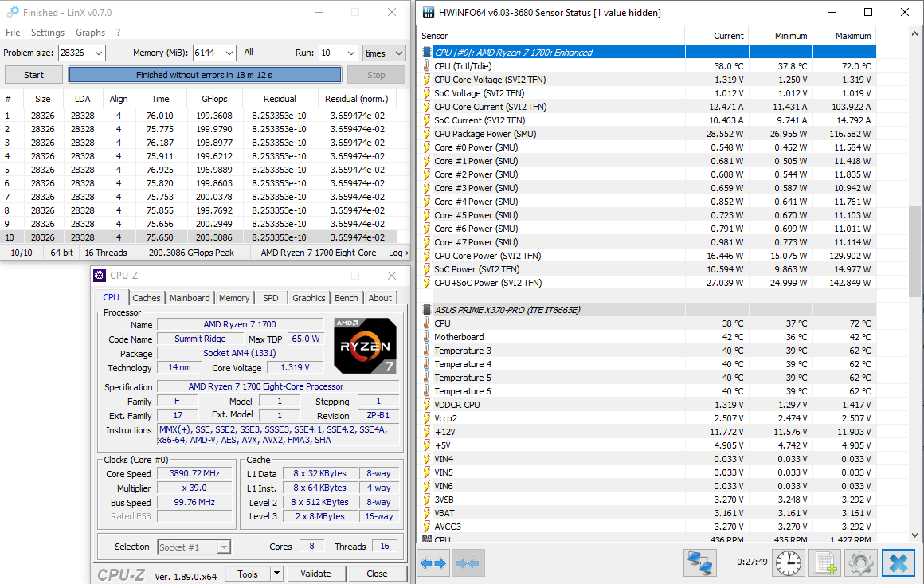
Task: Switch to the Mainboard tab in CPU-Z
Action: tap(190, 298)
